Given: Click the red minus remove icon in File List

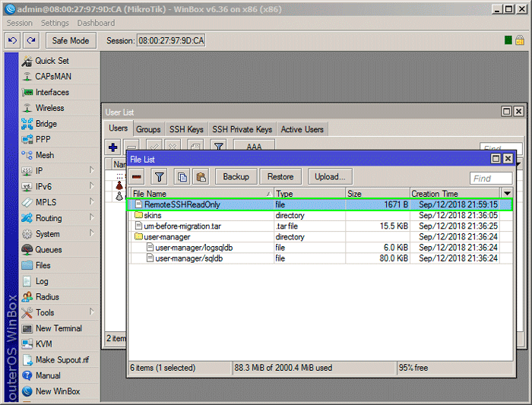Looking at the screenshot, I should click(x=138, y=176).
